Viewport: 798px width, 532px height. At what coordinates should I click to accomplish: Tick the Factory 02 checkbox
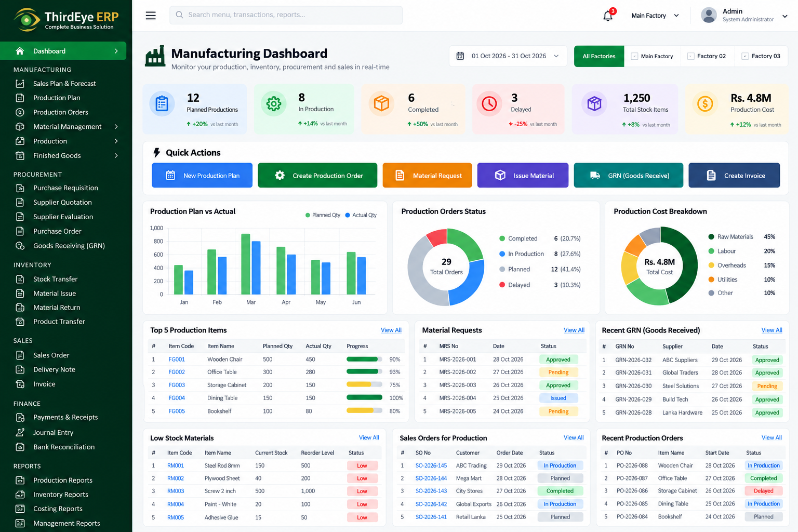coord(690,56)
